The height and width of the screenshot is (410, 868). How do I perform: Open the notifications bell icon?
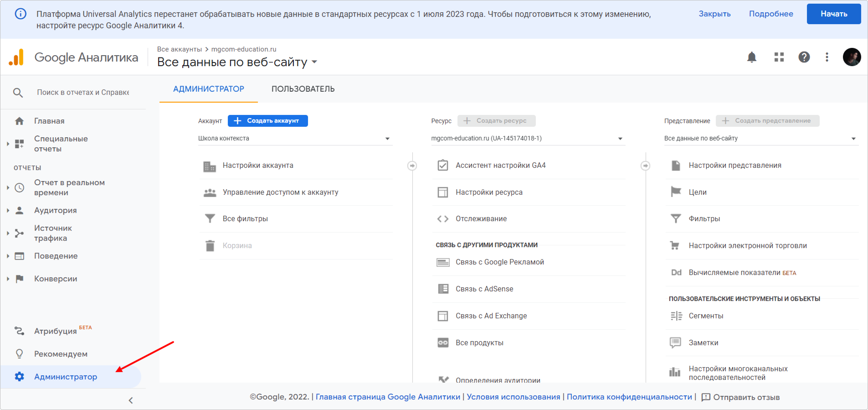click(x=751, y=57)
